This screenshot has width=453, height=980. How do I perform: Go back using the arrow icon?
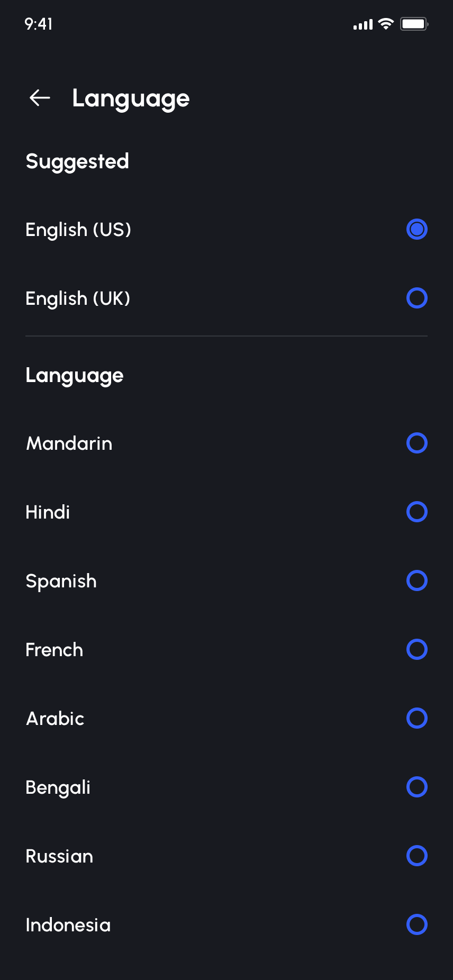tap(40, 98)
